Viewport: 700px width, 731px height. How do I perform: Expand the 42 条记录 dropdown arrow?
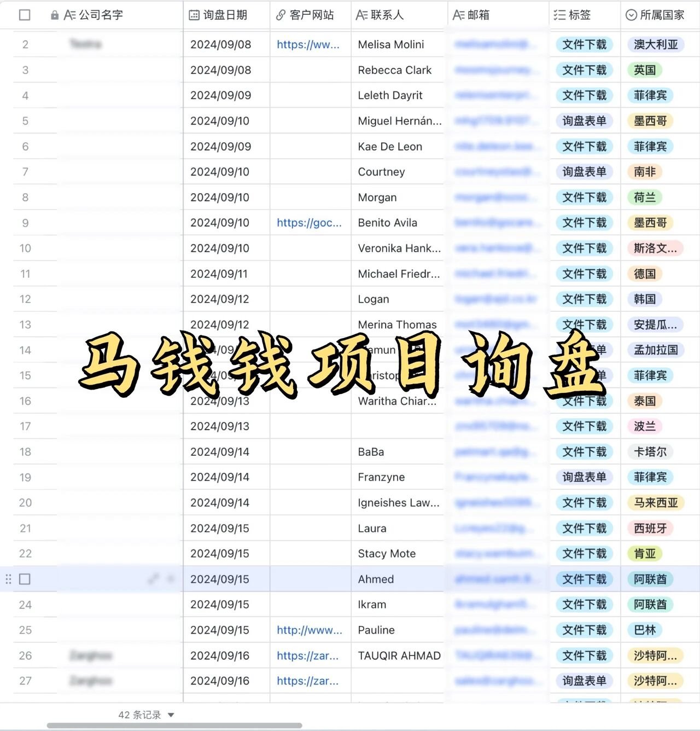coord(171,715)
